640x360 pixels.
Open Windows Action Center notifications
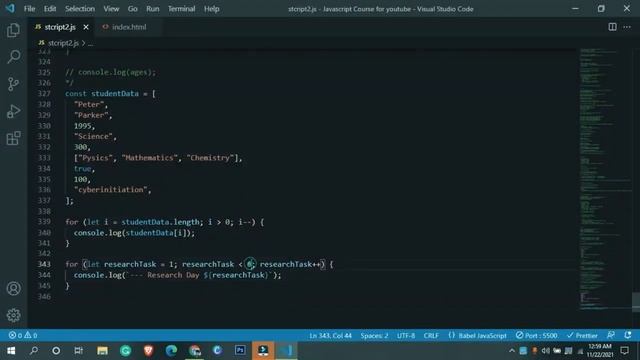(624, 351)
